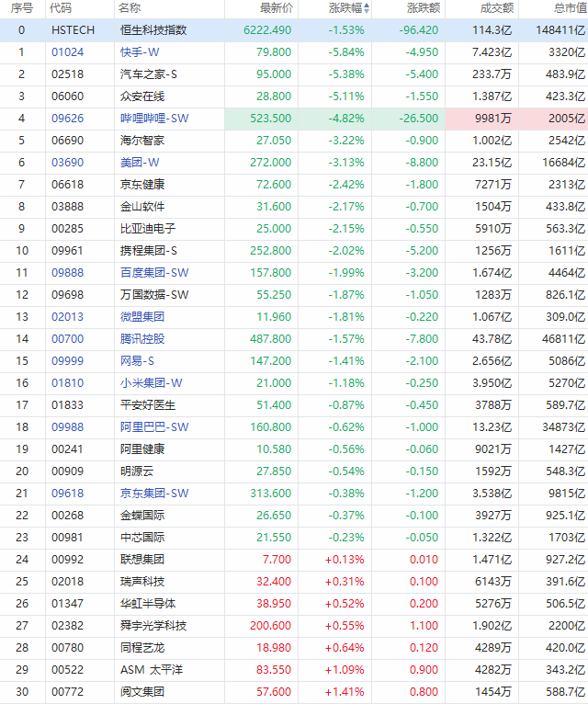Select the 联想集团 row
The width and height of the screenshot is (588, 704).
point(294,559)
